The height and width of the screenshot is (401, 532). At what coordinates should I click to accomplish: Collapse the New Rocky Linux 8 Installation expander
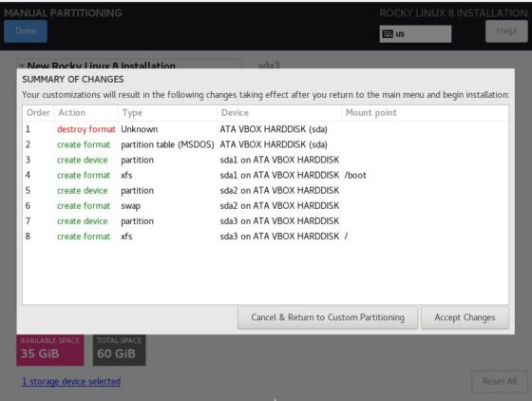22,66
